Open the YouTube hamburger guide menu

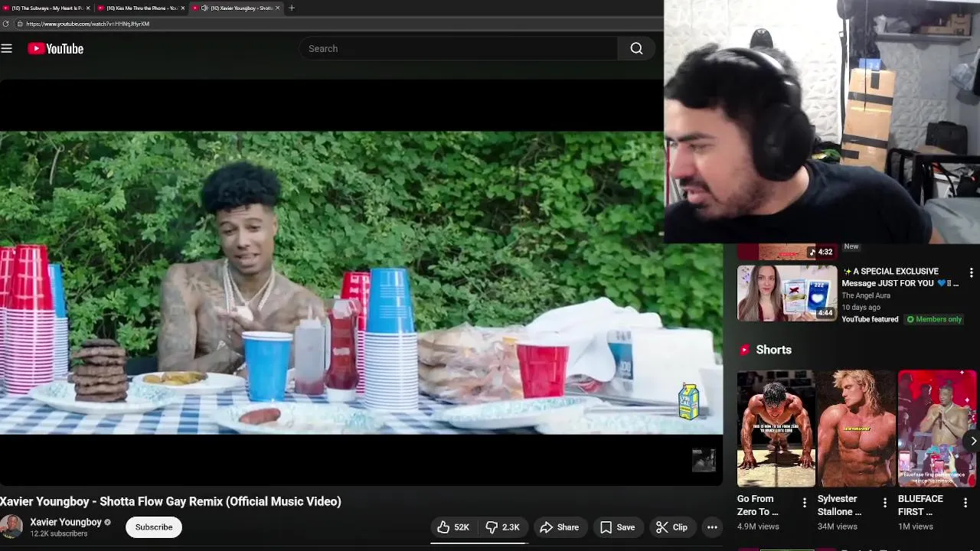pos(7,48)
